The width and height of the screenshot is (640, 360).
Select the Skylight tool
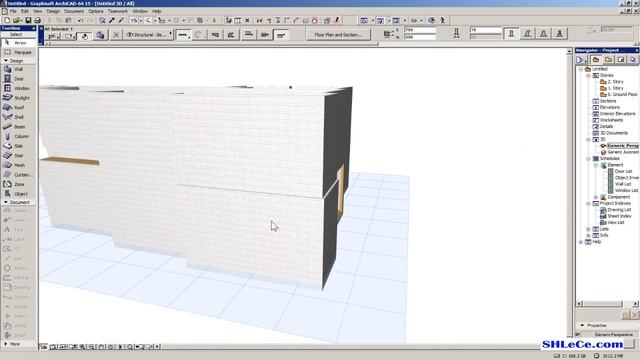pos(18,98)
